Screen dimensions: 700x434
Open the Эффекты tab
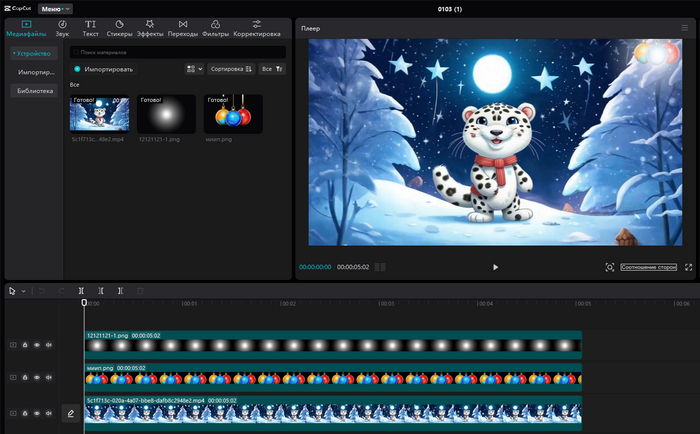pyautogui.click(x=150, y=28)
